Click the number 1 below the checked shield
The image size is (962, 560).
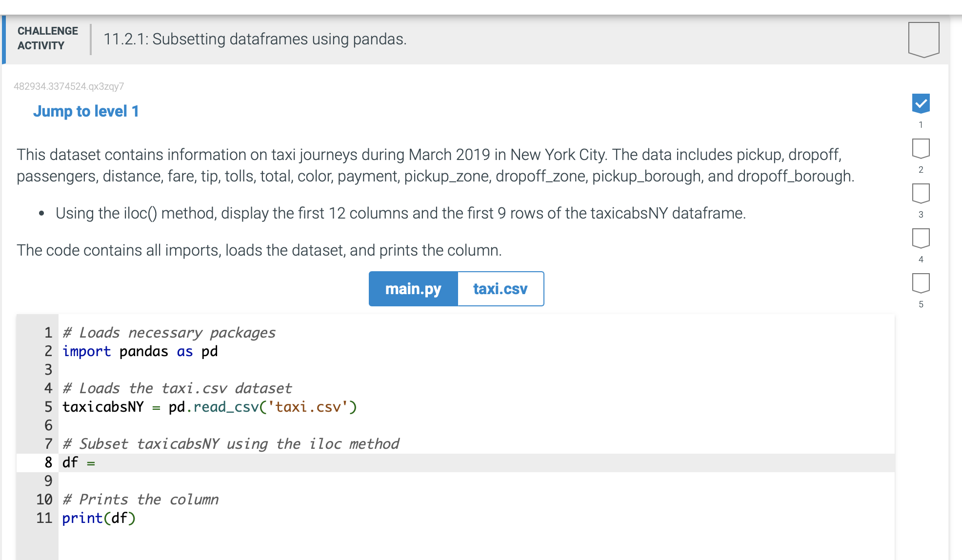pyautogui.click(x=921, y=125)
